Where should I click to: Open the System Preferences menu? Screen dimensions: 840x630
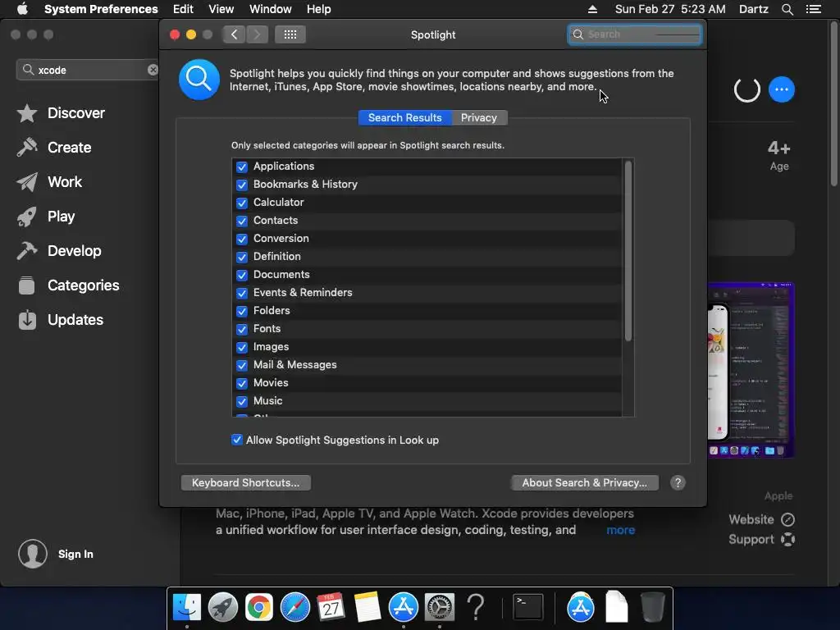coord(101,9)
